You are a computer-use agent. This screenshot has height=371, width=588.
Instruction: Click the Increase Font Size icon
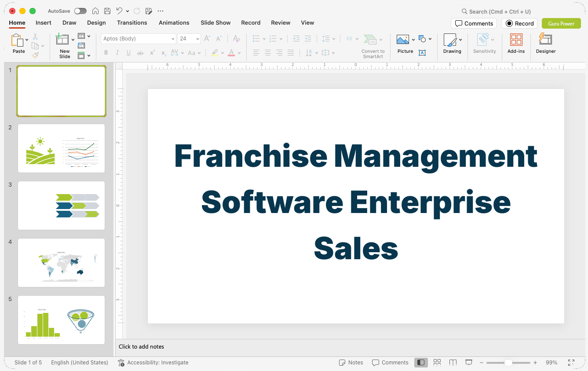pyautogui.click(x=208, y=39)
